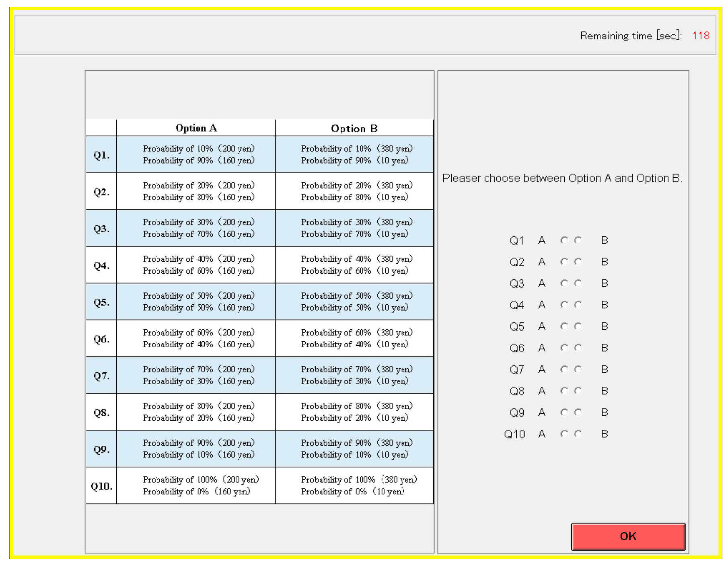
Task: Select option A for Q4
Action: click(x=564, y=305)
